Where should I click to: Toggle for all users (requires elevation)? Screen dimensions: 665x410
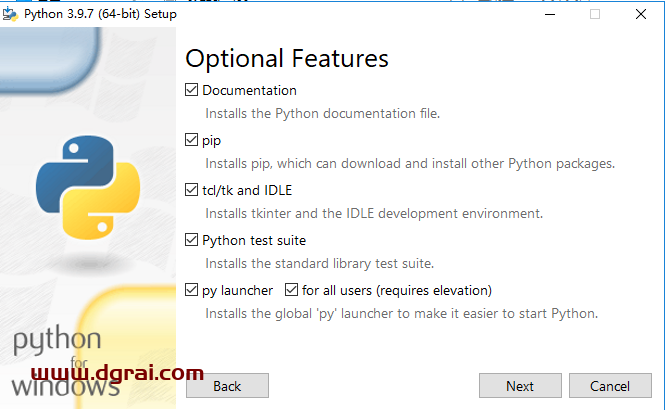291,290
